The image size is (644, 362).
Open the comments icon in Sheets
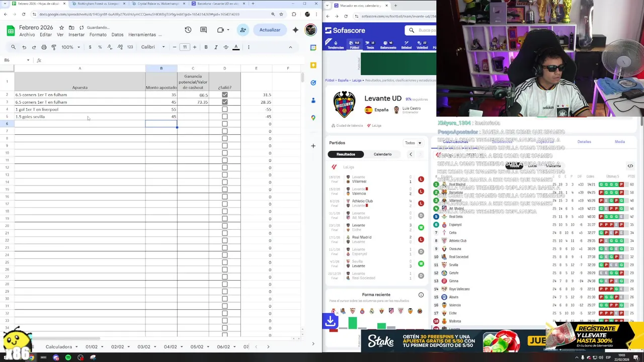203,30
